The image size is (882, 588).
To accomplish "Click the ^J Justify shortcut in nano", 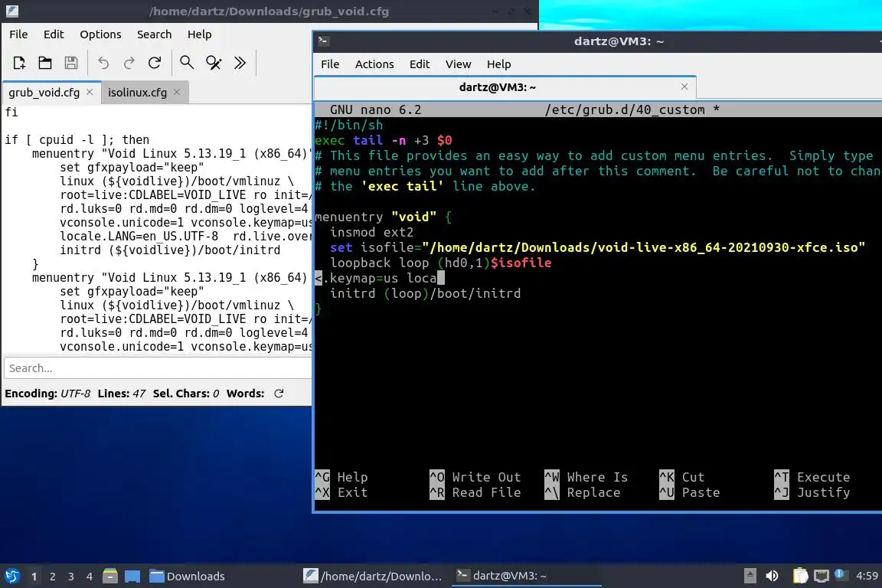I will [x=812, y=492].
